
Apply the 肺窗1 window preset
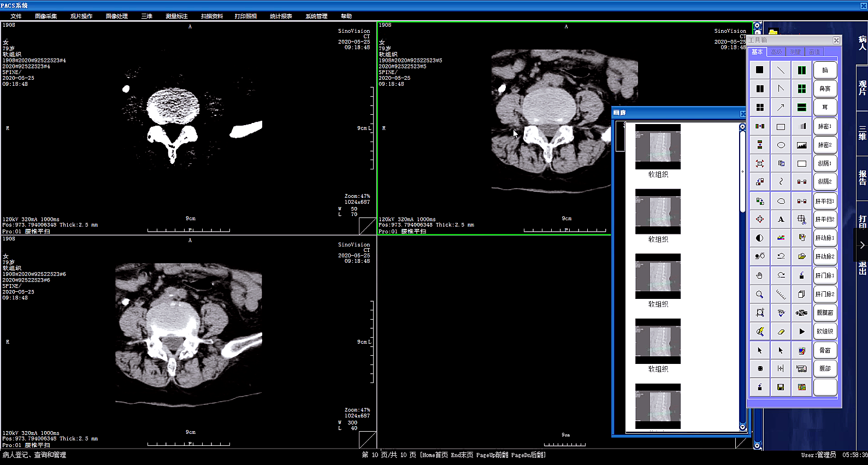pos(825,127)
